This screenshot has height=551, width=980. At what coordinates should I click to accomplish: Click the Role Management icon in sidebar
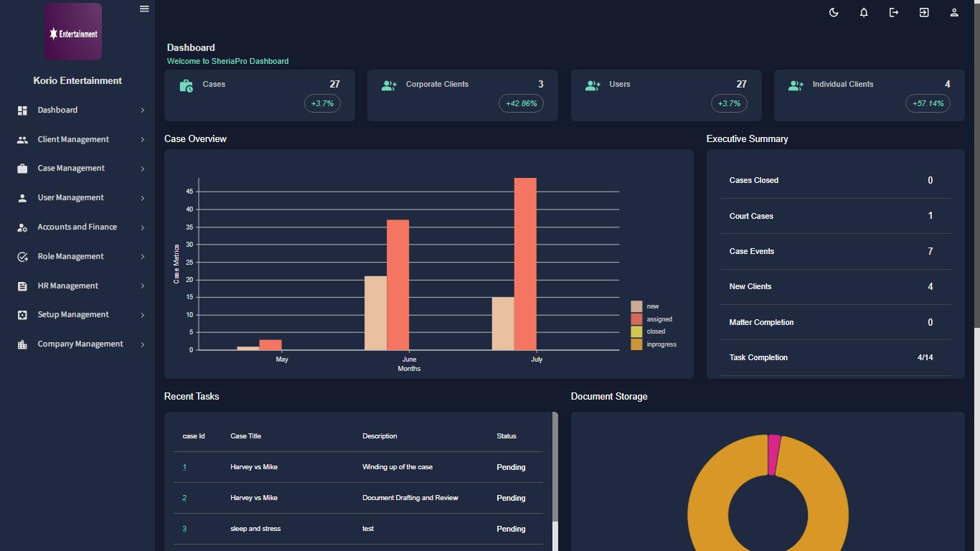pos(22,257)
